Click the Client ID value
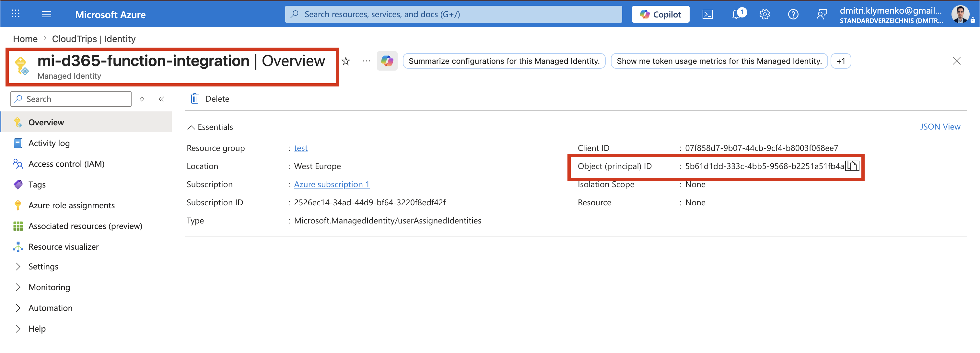The width and height of the screenshot is (980, 353). point(761,148)
